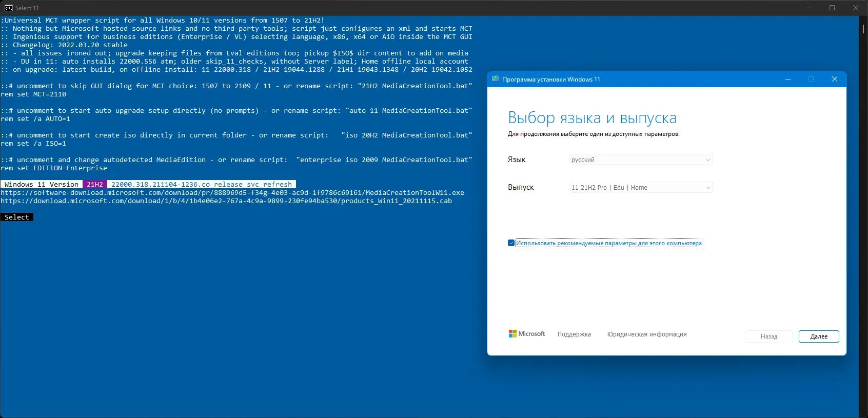Click the Windows 11 Setup icon in dialog title bar
Screen dimensions: 868x418
(x=495, y=79)
